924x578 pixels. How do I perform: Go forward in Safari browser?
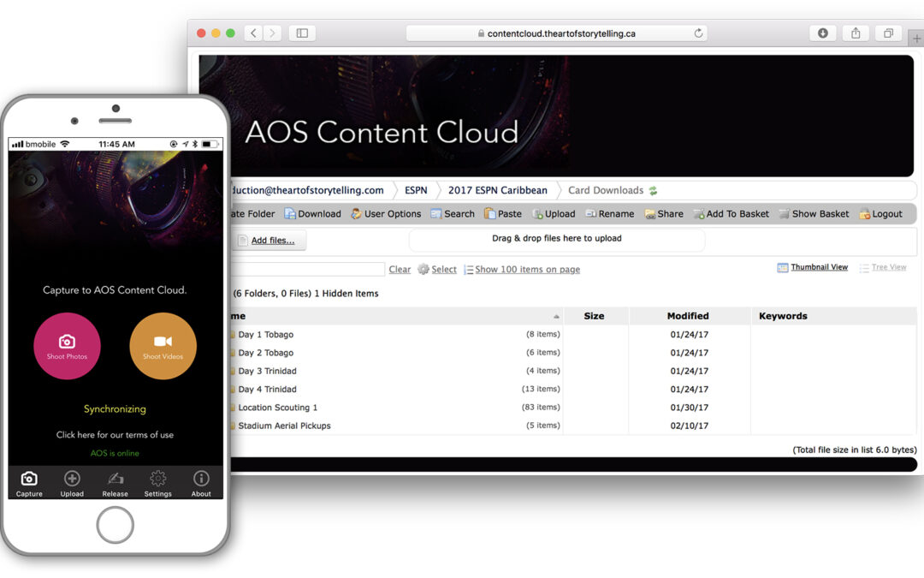pyautogui.click(x=272, y=33)
